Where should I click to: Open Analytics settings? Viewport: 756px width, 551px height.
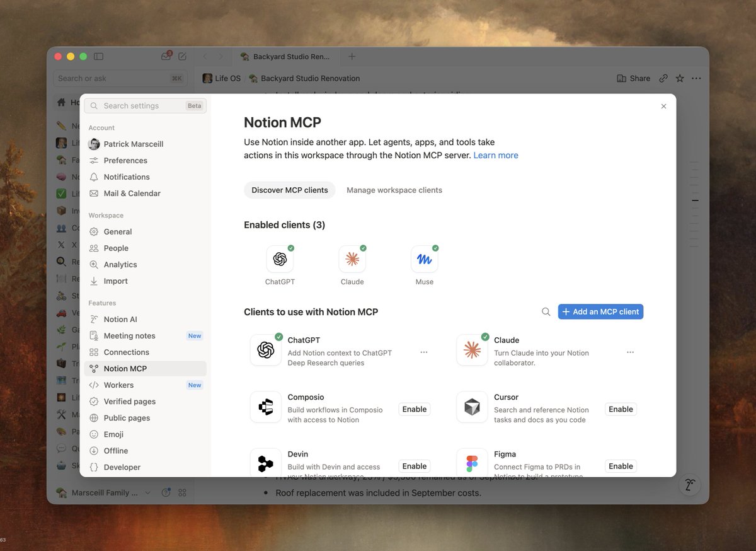pos(146,264)
